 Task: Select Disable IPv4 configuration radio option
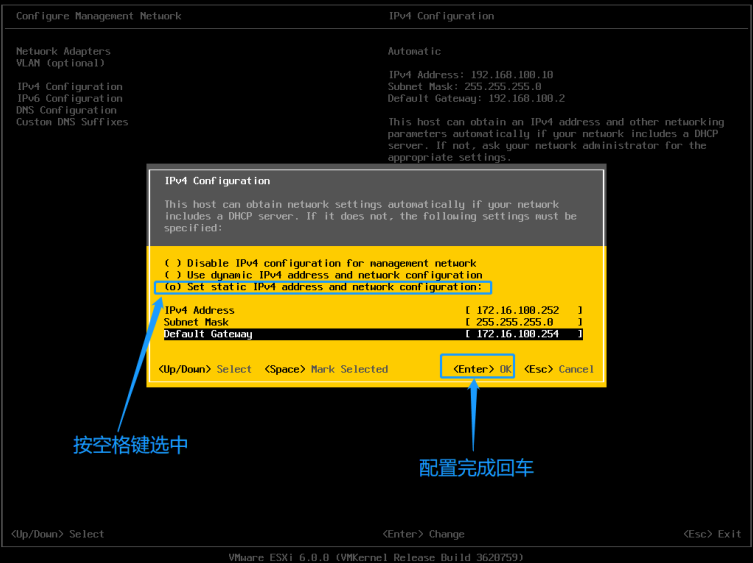coord(320,263)
